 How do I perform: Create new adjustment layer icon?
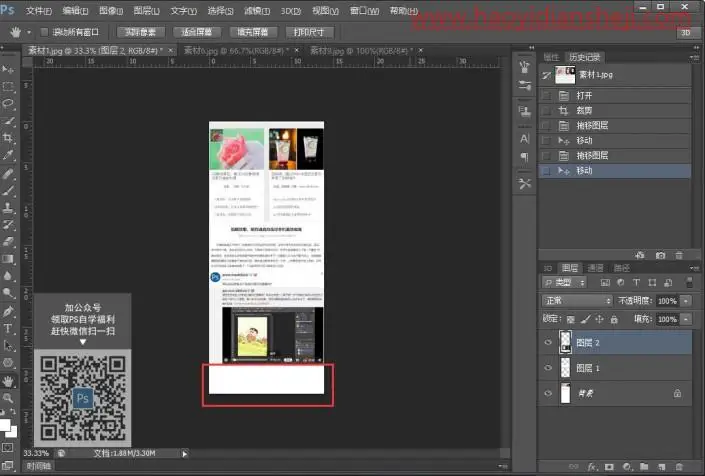627,467
